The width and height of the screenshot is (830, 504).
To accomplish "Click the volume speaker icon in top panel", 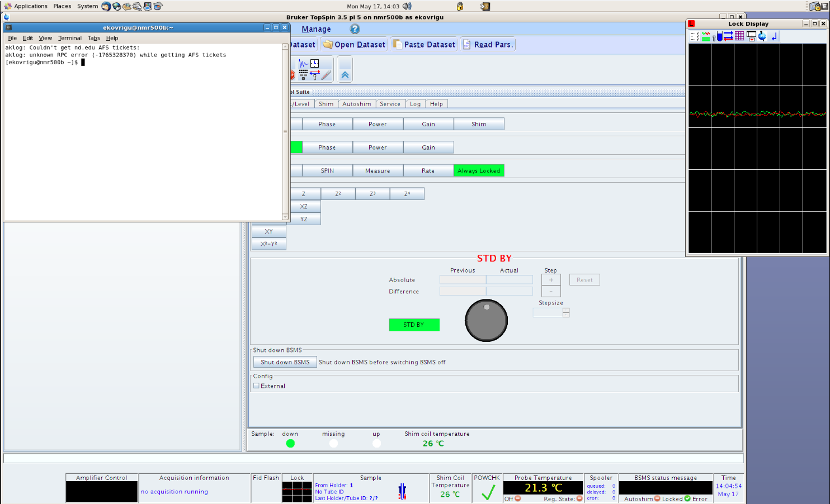I will pos(407,6).
